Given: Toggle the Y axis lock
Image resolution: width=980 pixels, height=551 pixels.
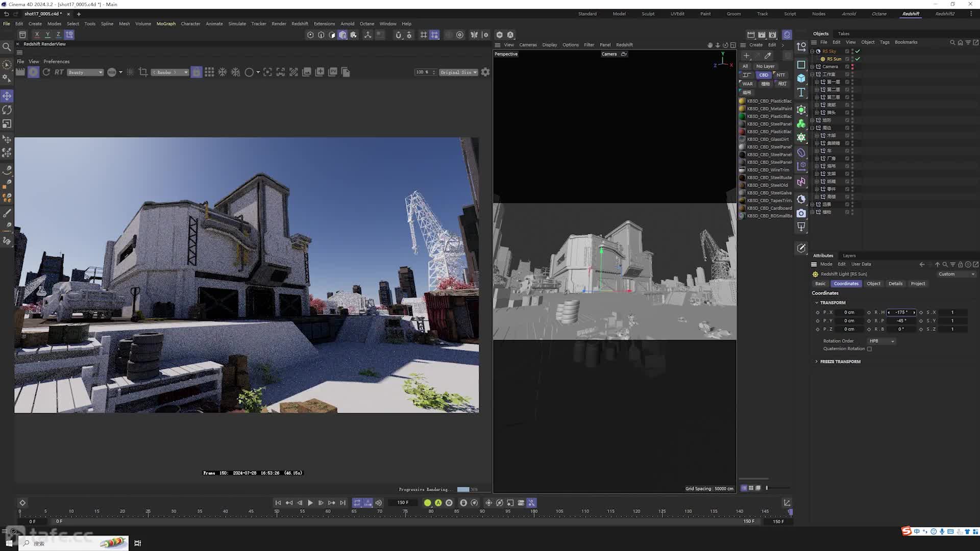Looking at the screenshot, I should pyautogui.click(x=47, y=35).
